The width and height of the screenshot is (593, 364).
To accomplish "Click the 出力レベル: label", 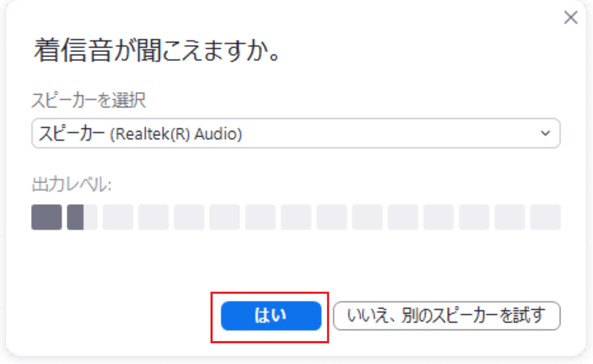I will 72,184.
